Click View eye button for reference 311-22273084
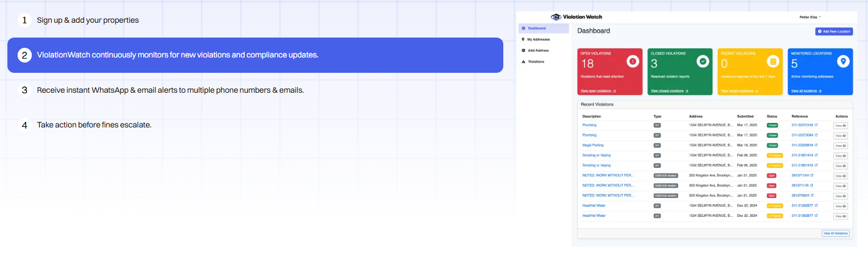The height and width of the screenshot is (260, 868). click(x=841, y=136)
